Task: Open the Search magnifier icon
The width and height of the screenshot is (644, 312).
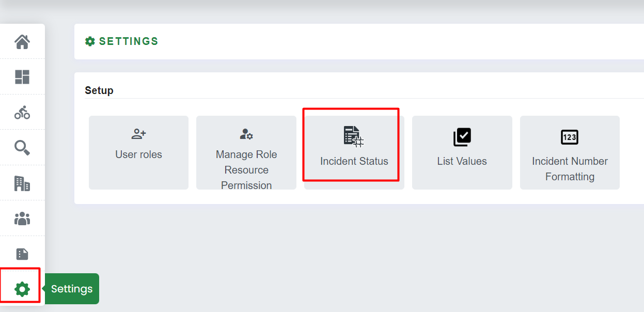Action: 22,147
